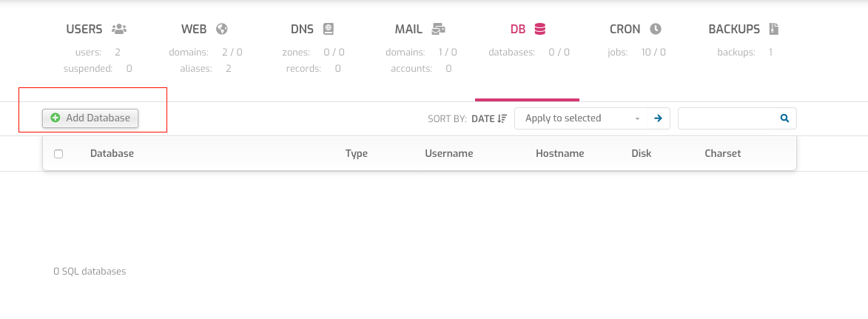Click the MAIL envelope icon

(x=439, y=29)
